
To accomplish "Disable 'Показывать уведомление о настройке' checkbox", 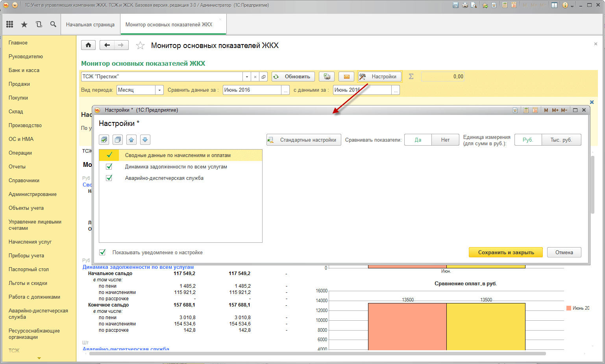I will pos(102,253).
